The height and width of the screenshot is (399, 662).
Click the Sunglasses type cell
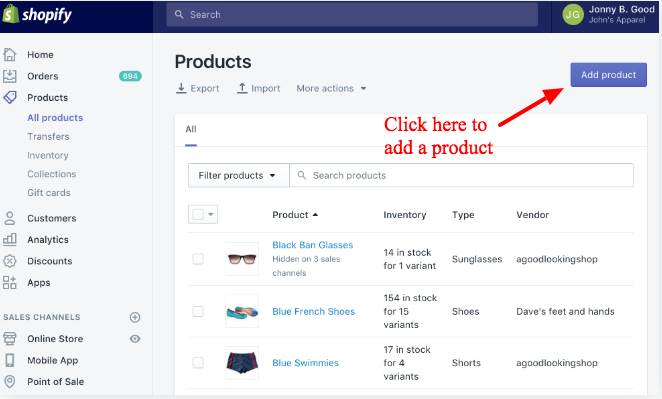pos(477,259)
